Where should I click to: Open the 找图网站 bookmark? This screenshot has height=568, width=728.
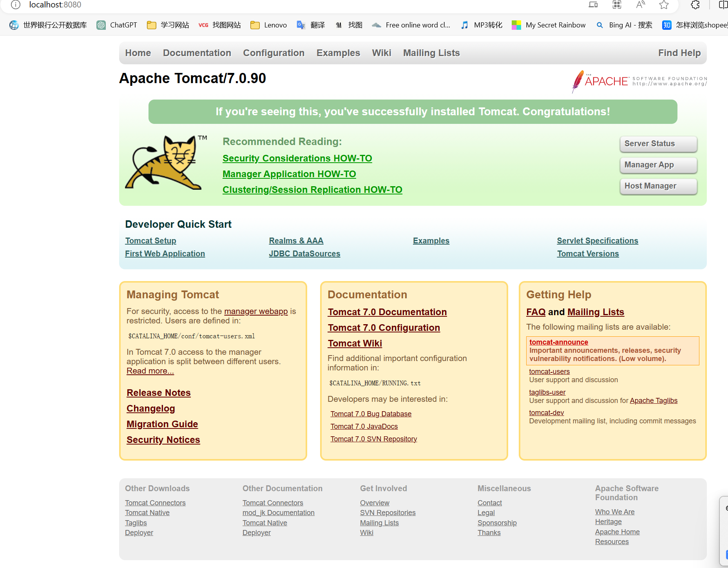point(219,25)
